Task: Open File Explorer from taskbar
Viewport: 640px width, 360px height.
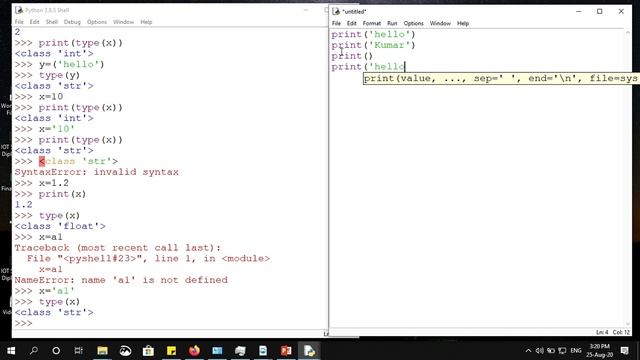Action: (x=102, y=351)
